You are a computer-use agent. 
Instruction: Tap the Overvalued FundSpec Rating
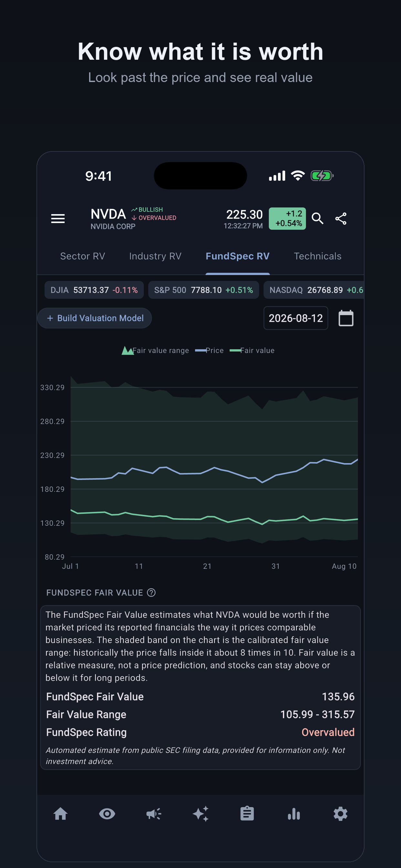click(x=328, y=732)
